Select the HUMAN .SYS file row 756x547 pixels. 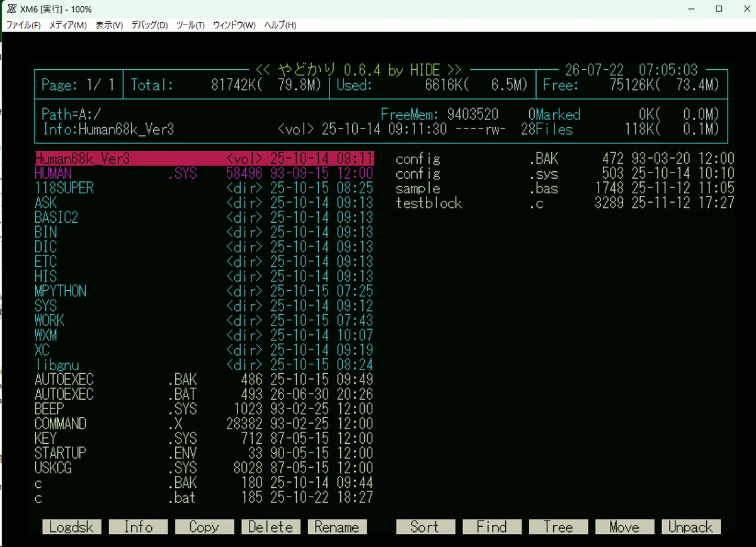204,173
